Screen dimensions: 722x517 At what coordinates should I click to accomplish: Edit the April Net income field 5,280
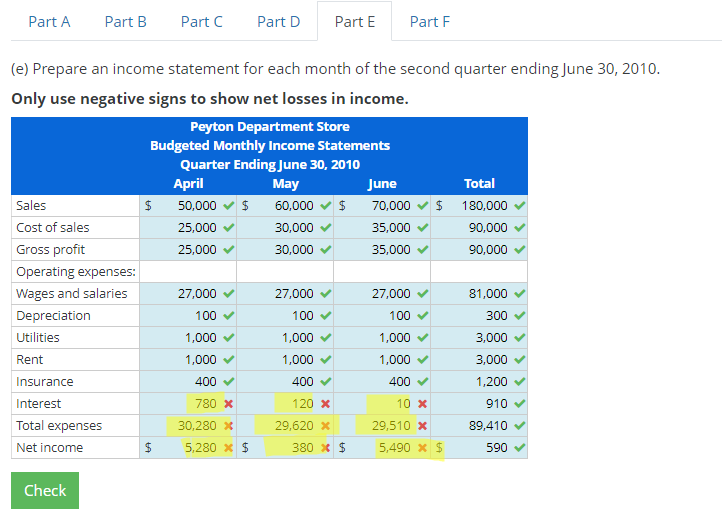coord(188,447)
